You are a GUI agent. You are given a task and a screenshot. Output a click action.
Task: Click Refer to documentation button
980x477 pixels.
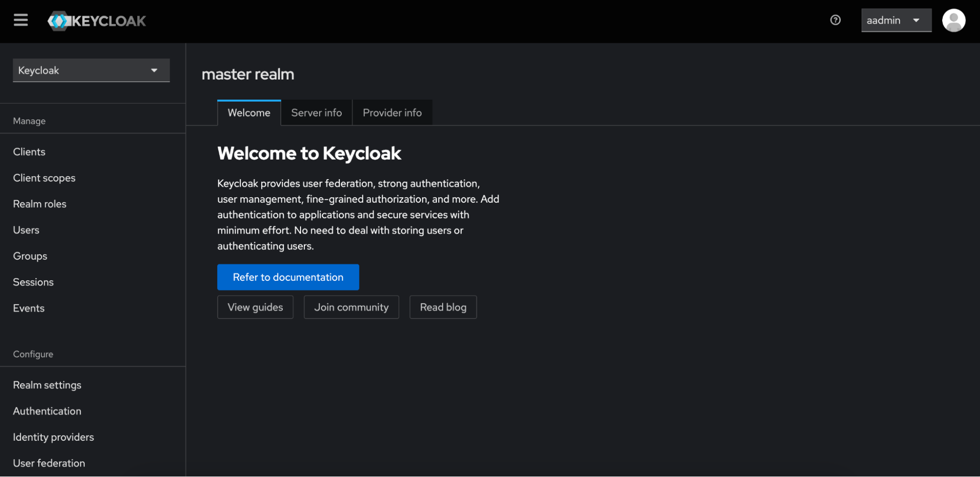pyautogui.click(x=288, y=277)
